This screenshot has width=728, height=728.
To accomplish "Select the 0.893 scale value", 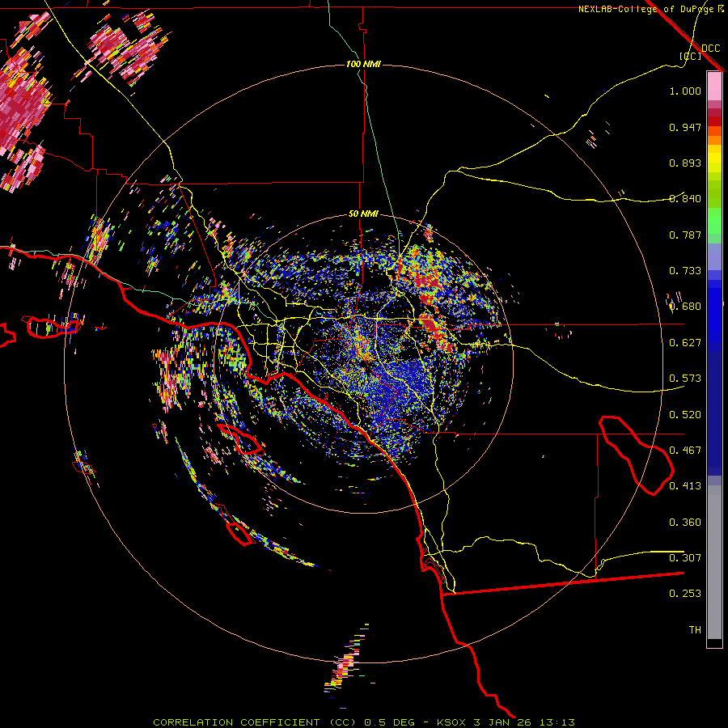I will (685, 163).
